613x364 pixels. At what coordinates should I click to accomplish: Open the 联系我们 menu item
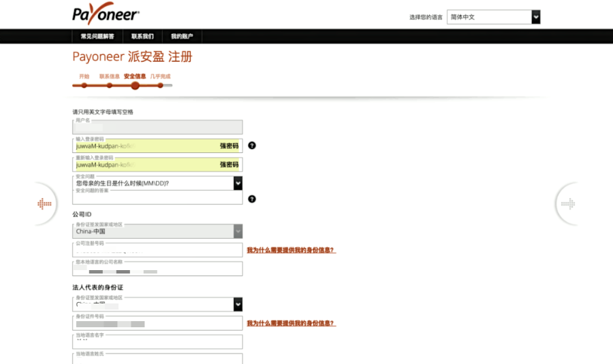(x=142, y=36)
